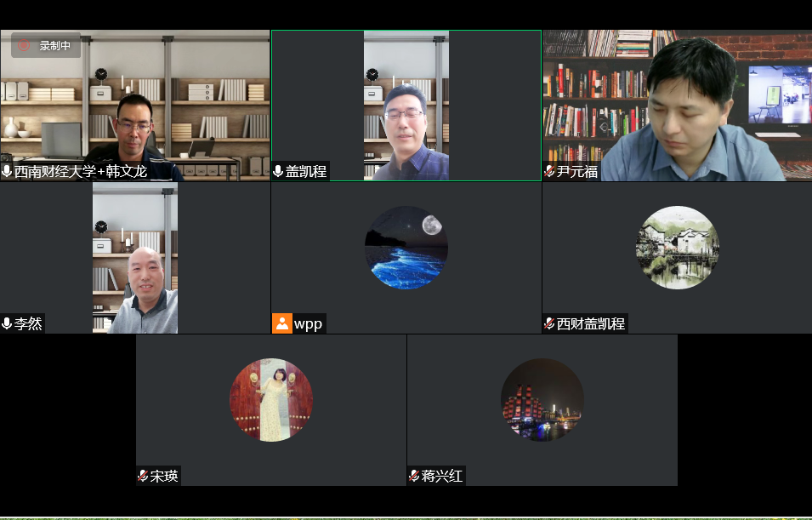812x520 pixels.
Task: Click muted microphone icon beside 蒋兴红
Action: tap(414, 476)
